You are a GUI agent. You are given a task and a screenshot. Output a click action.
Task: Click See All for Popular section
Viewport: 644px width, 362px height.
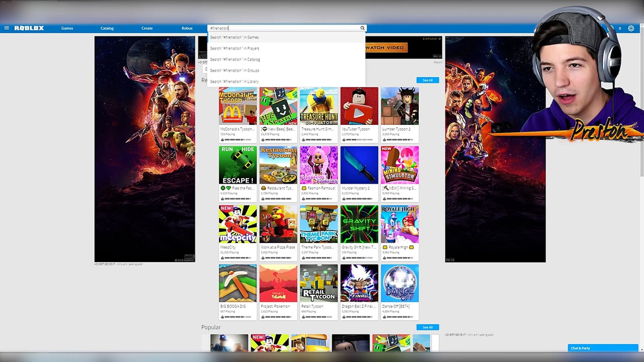coord(428,327)
